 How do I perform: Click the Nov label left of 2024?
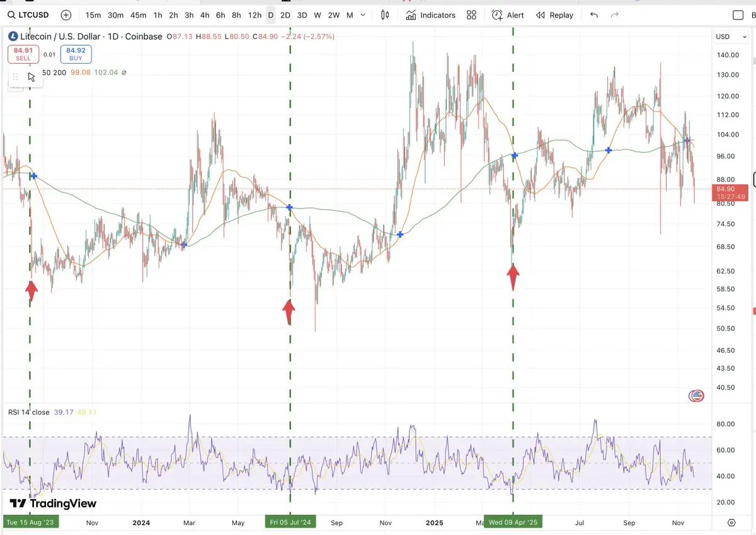click(x=93, y=522)
